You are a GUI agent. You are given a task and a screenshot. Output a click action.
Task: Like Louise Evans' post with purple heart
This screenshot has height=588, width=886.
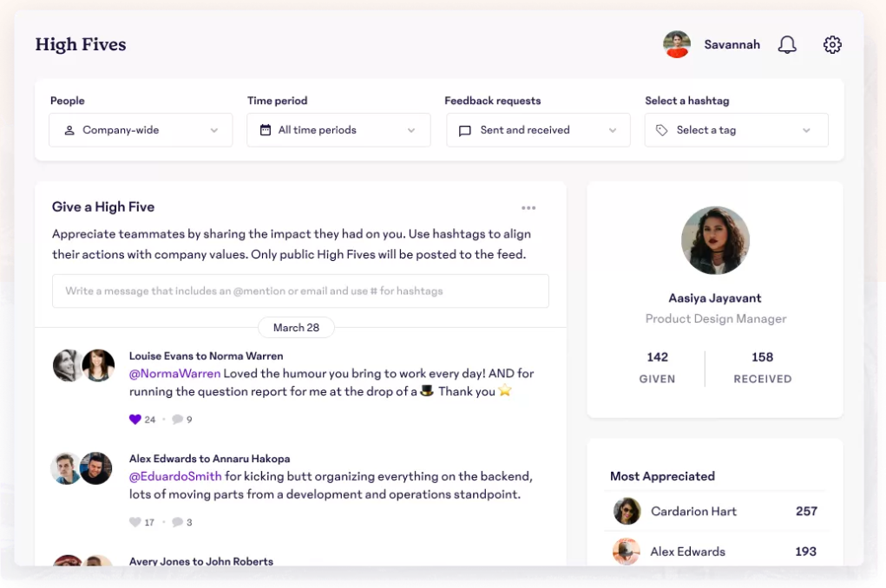[135, 420]
